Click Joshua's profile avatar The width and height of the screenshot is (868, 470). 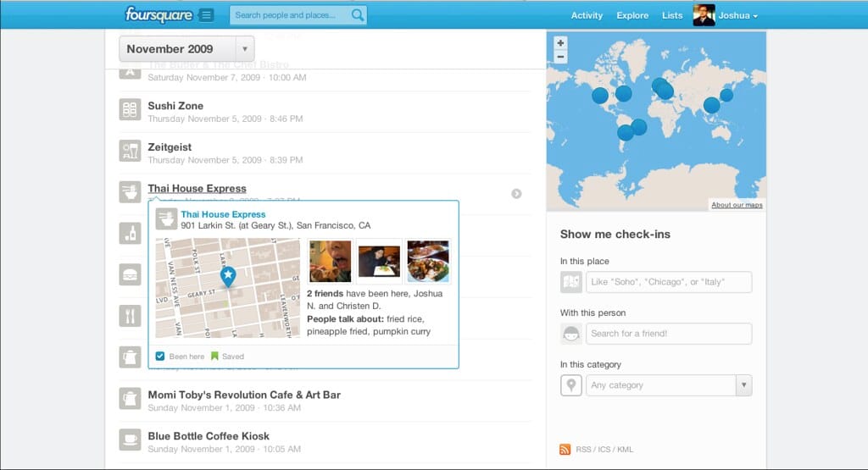(704, 15)
